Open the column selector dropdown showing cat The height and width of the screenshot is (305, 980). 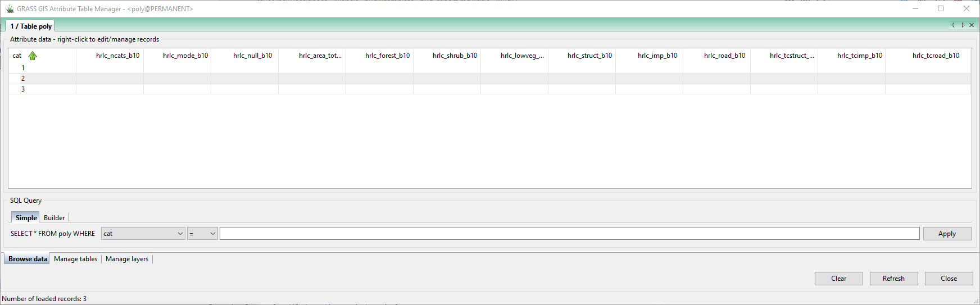pos(143,234)
